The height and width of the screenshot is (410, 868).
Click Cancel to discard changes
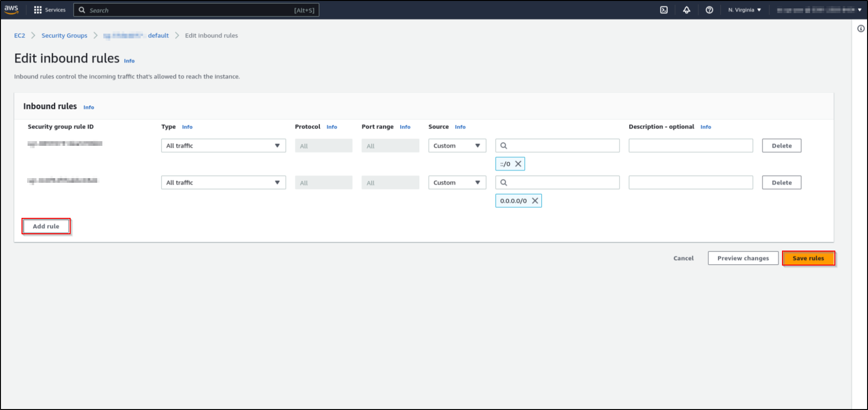[683, 258]
